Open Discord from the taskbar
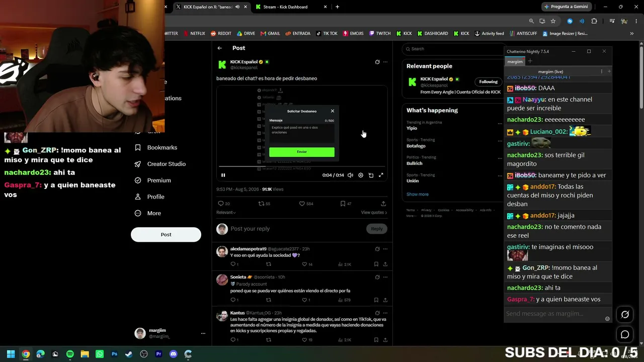The width and height of the screenshot is (644, 362). [x=174, y=354]
